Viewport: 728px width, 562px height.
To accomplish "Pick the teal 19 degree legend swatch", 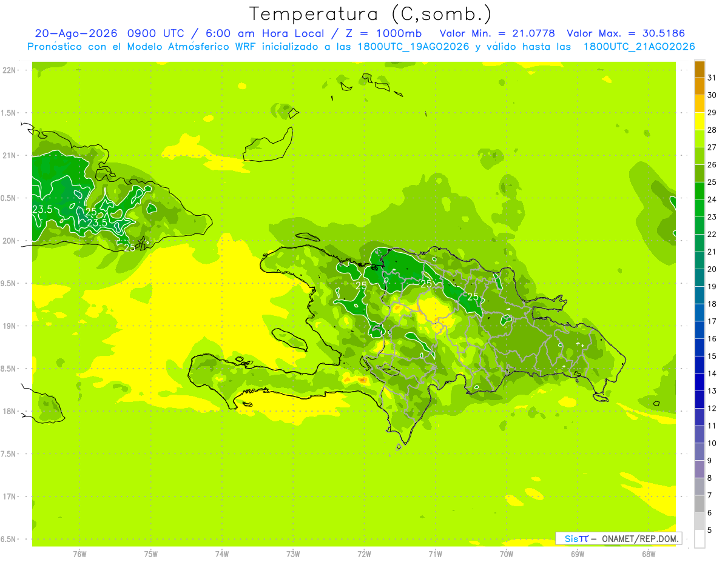I will pos(699,295).
